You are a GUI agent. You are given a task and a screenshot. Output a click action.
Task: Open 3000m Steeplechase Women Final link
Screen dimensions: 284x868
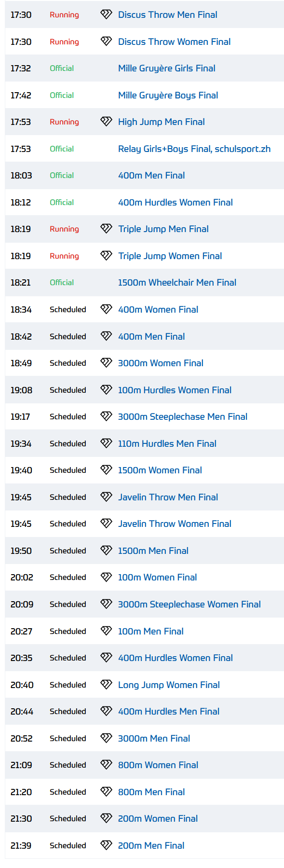pos(189,604)
